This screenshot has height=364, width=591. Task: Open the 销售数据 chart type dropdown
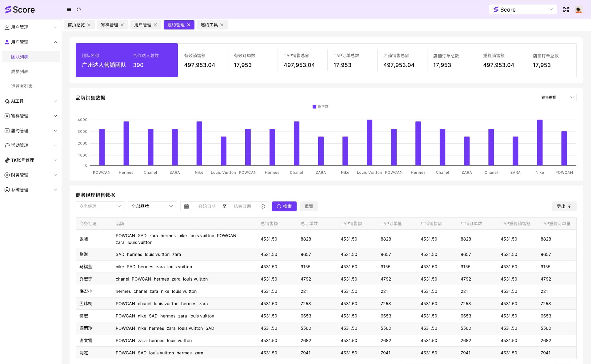point(558,97)
